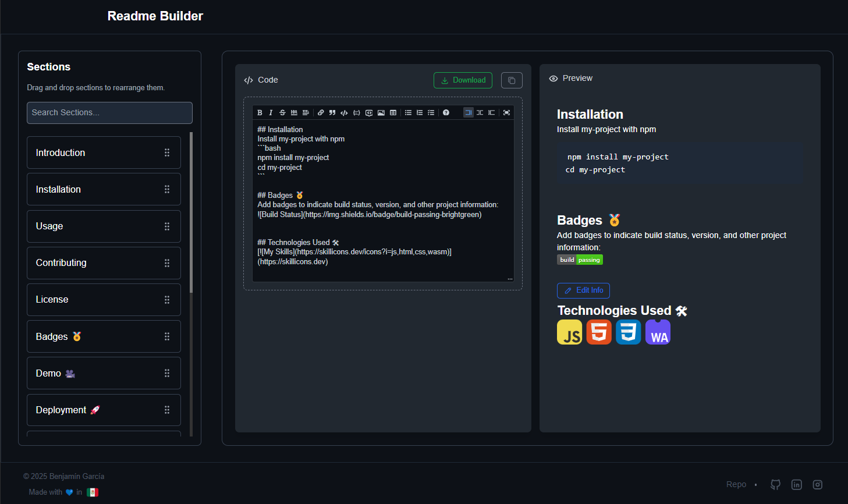Focus the Search Sections input field

(109, 113)
